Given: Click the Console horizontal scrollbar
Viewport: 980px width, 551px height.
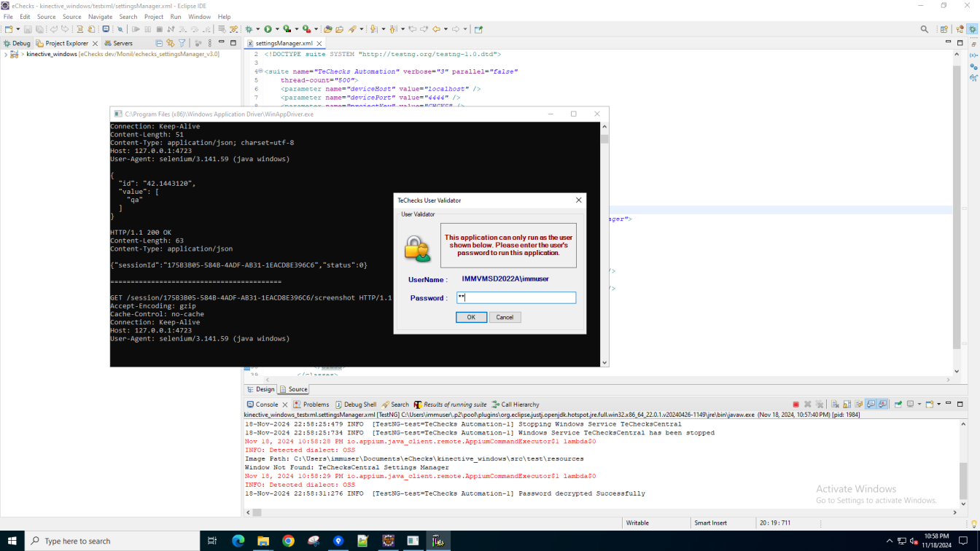Looking at the screenshot, I should point(600,512).
